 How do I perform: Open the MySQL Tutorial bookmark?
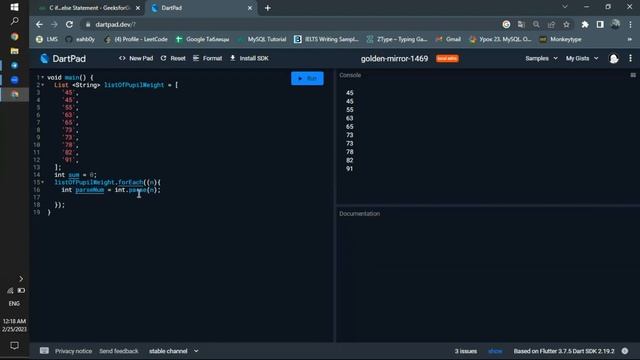click(262, 39)
